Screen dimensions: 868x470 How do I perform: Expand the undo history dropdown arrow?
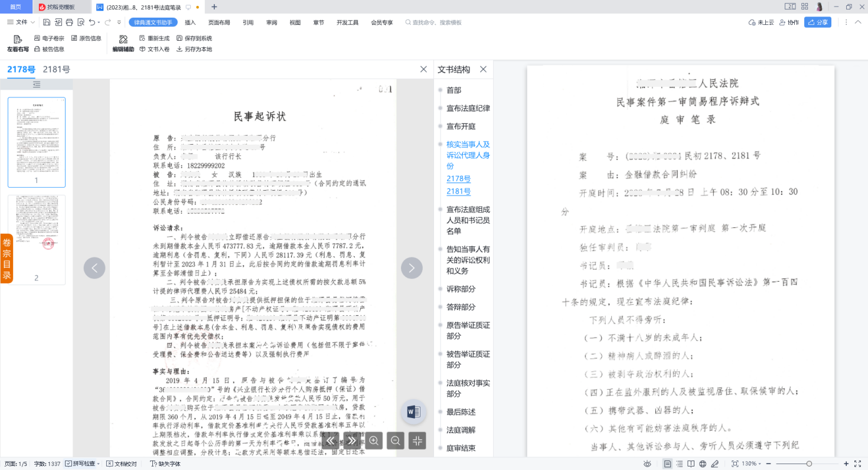click(x=100, y=22)
